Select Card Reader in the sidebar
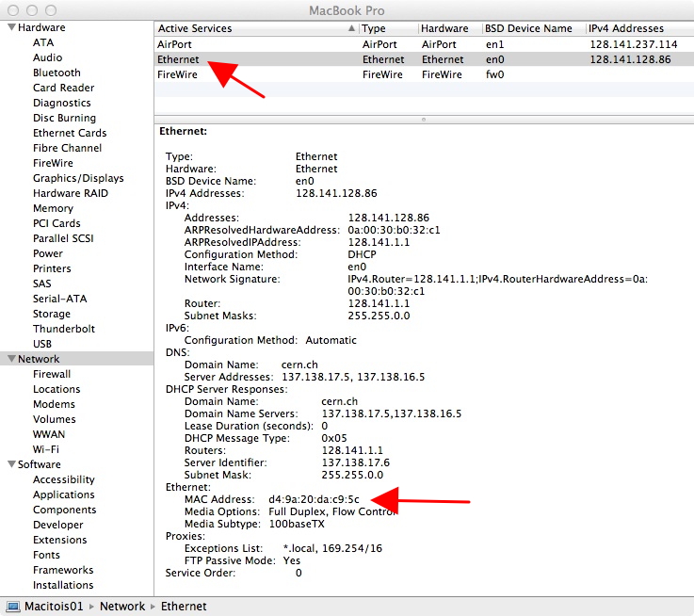The width and height of the screenshot is (694, 616). click(x=63, y=88)
